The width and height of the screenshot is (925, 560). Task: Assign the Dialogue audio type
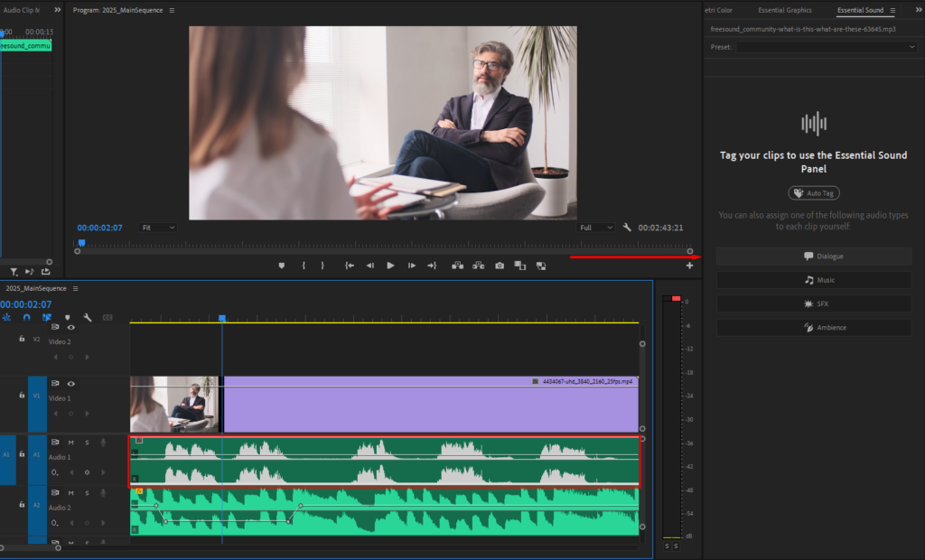coord(814,257)
